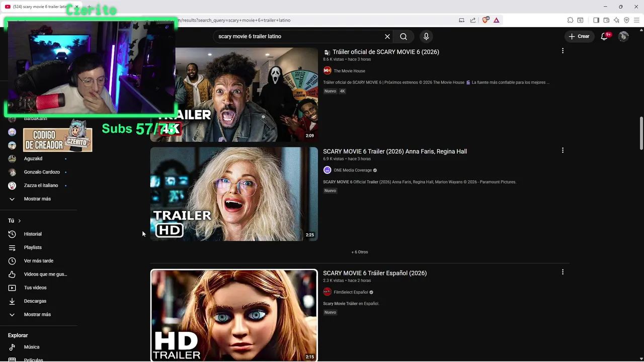The image size is (644, 362).
Task: Start voice search with microphone
Action: tap(426, 36)
